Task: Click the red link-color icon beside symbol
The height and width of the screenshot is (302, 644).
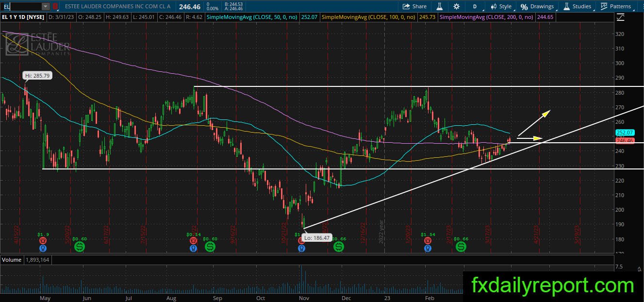Action: (x=55, y=6)
